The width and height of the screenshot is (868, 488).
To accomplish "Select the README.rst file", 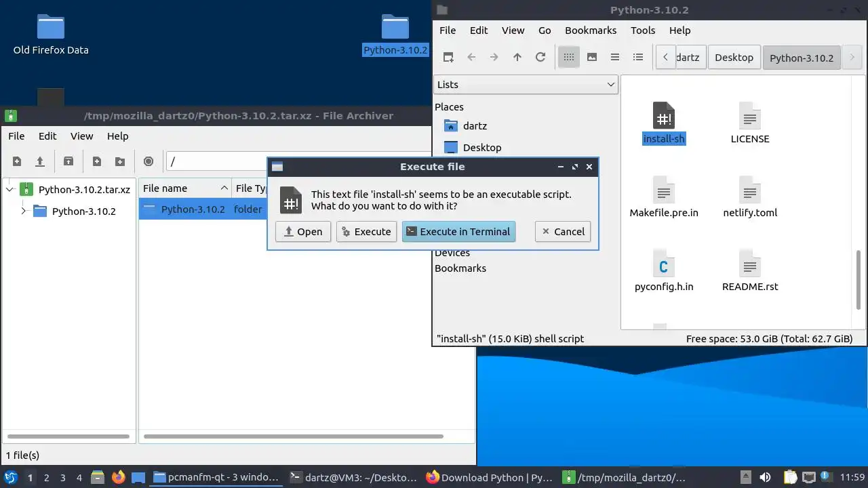I will [x=750, y=271].
